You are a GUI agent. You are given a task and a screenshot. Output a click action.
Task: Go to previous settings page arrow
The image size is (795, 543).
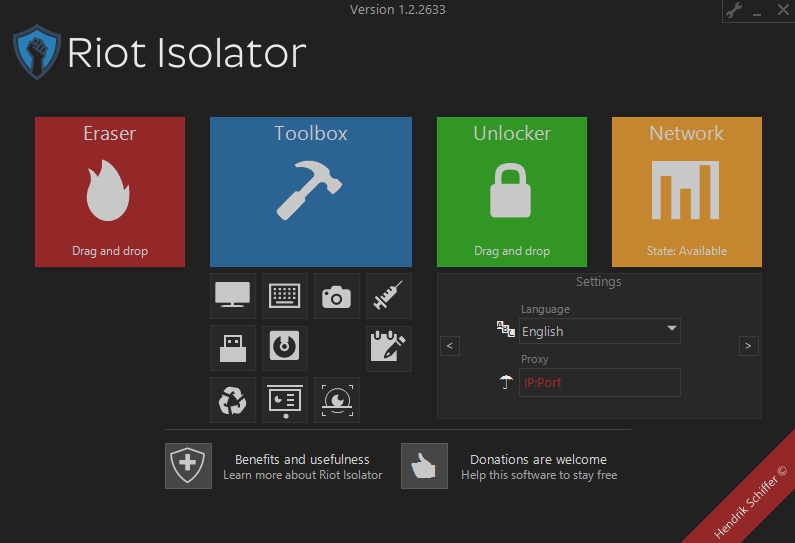coord(450,346)
